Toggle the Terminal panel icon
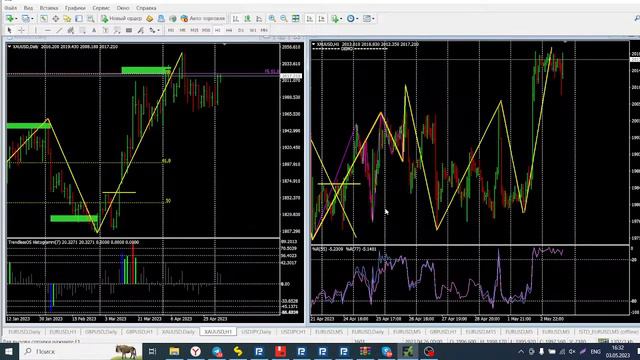The height and width of the screenshot is (360, 640). pyautogui.click(x=79, y=18)
